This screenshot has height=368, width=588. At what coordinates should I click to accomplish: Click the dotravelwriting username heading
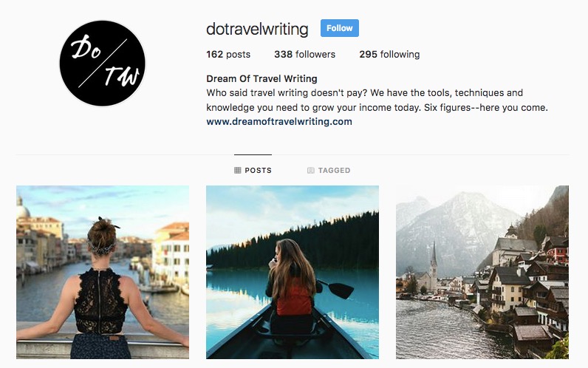(x=257, y=29)
